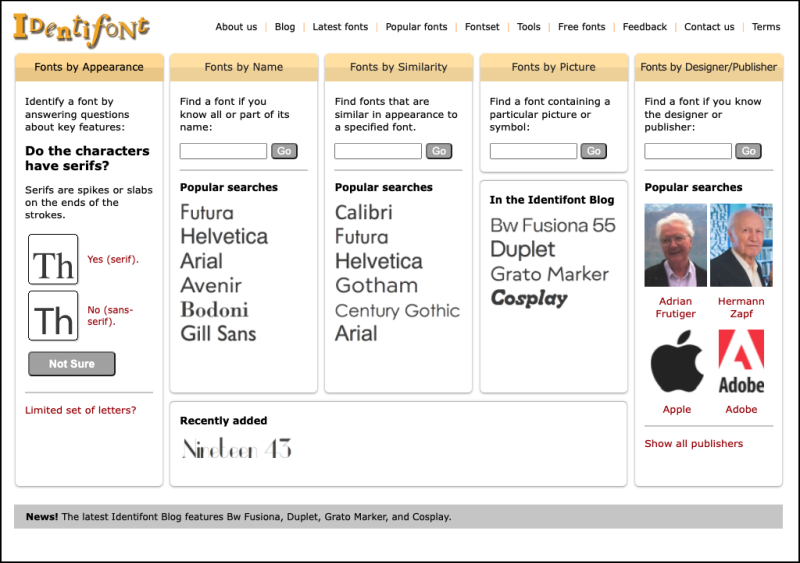This screenshot has height=563, width=800.
Task: Open the Hermann Zapf name link
Action: click(x=741, y=307)
